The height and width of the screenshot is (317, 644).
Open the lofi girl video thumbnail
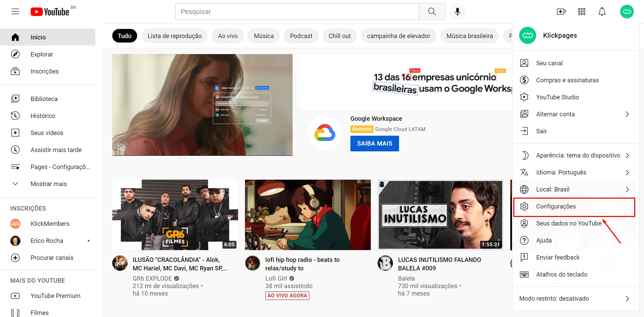tap(308, 215)
